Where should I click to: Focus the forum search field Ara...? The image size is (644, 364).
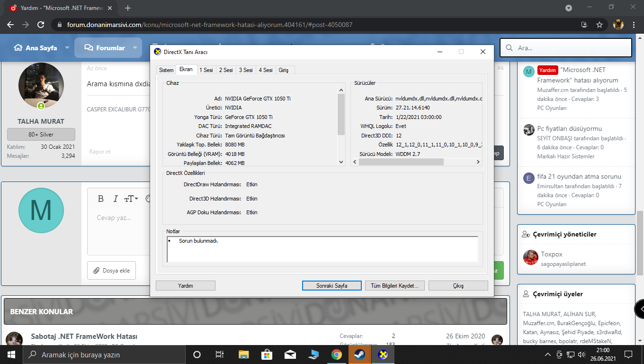(566, 48)
